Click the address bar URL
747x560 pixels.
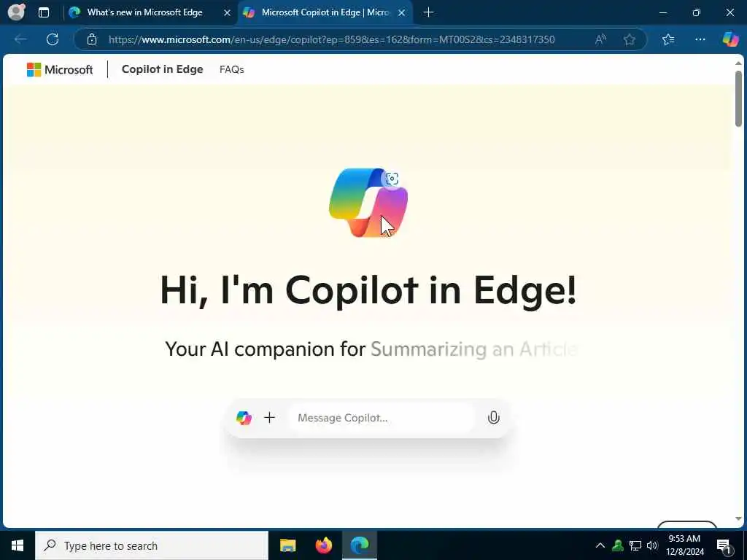click(332, 39)
